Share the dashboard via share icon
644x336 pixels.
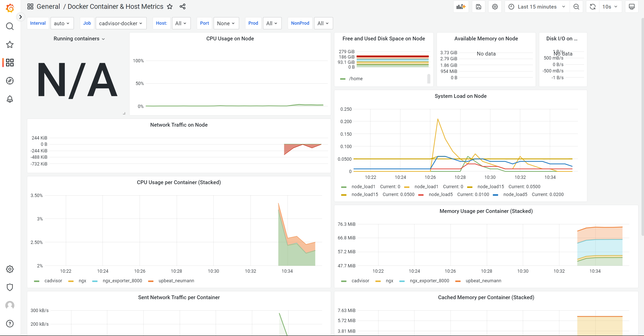(x=183, y=7)
